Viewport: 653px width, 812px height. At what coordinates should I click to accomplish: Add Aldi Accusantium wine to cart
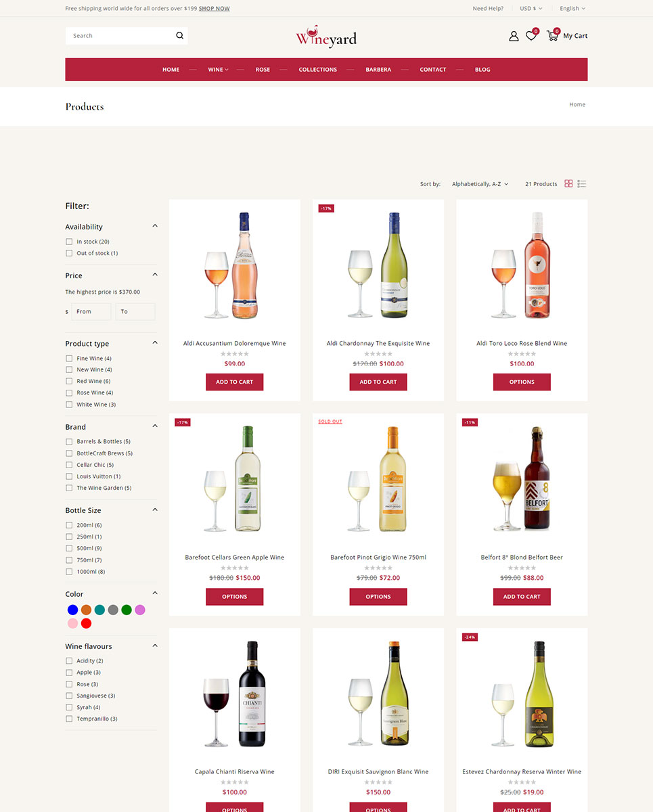point(235,382)
